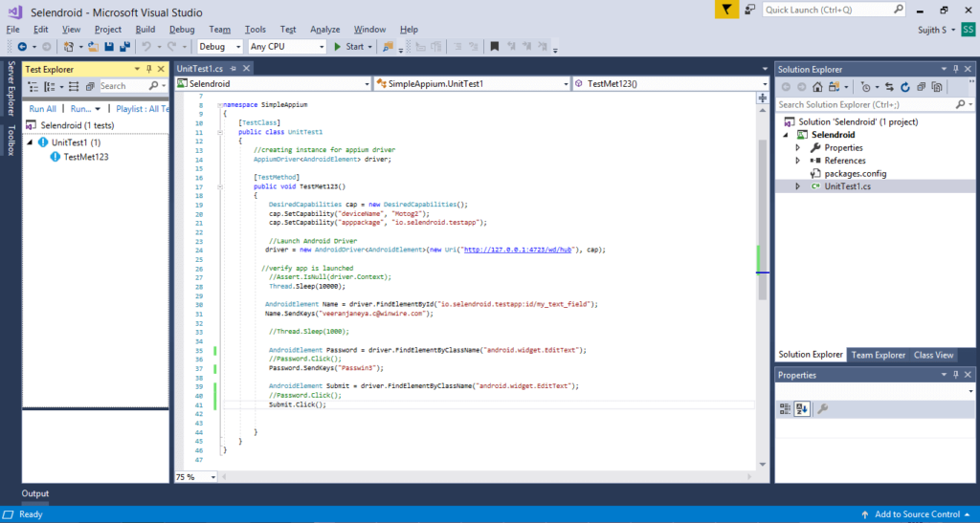Expand the UnitTest1.cs node in Solution Explorer
The width and height of the screenshot is (980, 523).
[x=797, y=186]
